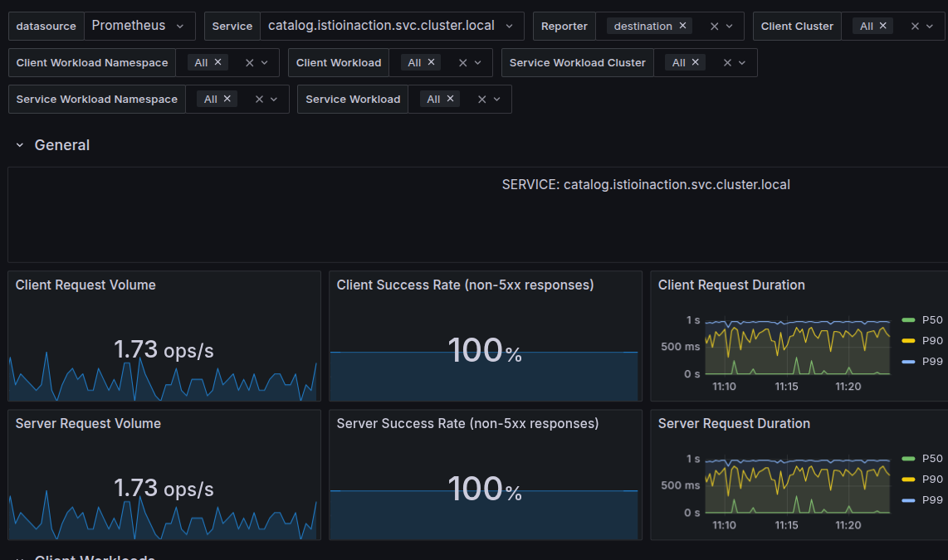Clear the Client Workload filter
Screen dimensions: 948x560
(x=462, y=63)
